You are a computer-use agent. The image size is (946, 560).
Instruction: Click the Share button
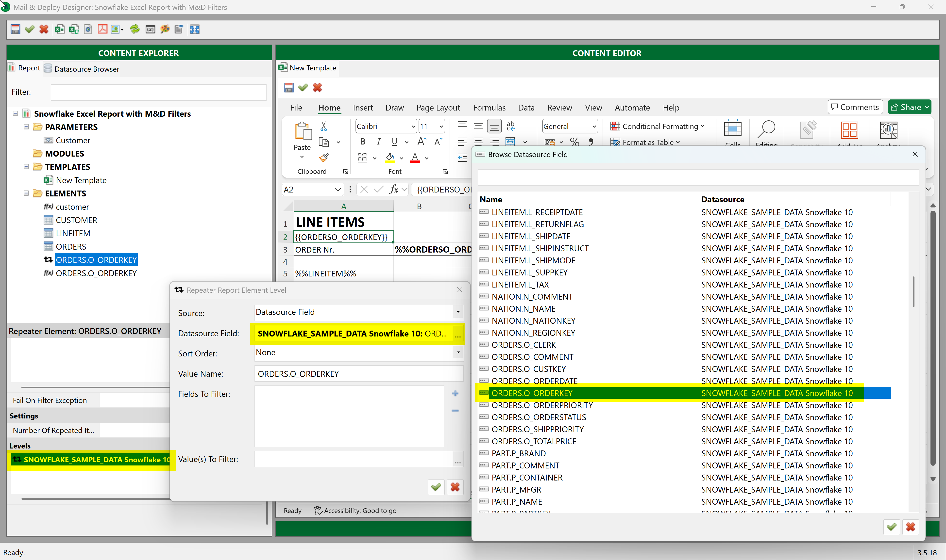(909, 107)
